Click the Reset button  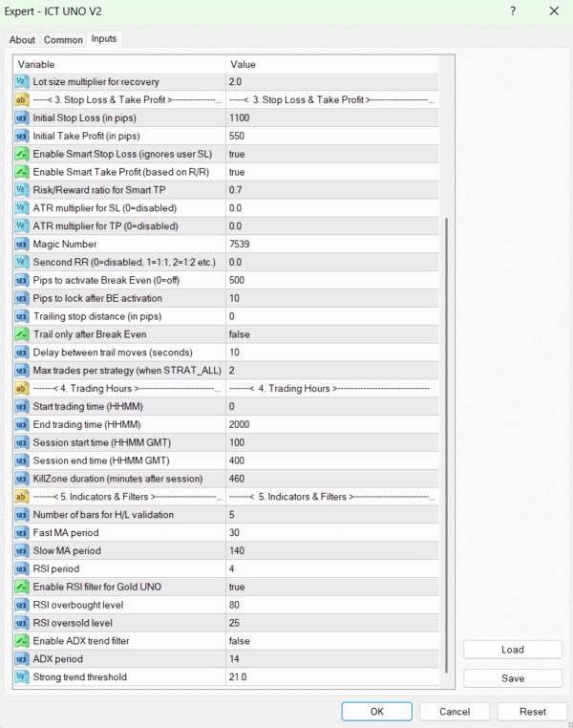coord(533,712)
